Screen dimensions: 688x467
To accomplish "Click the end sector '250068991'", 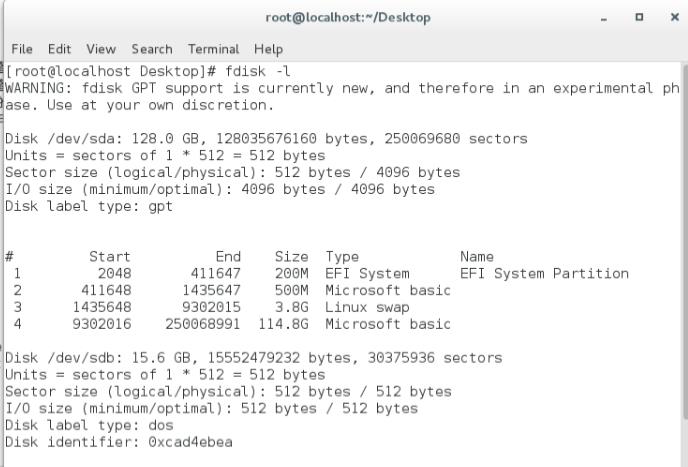I will (203, 324).
